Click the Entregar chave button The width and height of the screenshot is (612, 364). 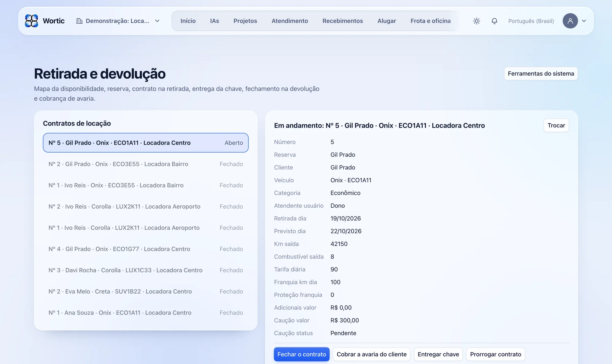[x=438, y=354]
